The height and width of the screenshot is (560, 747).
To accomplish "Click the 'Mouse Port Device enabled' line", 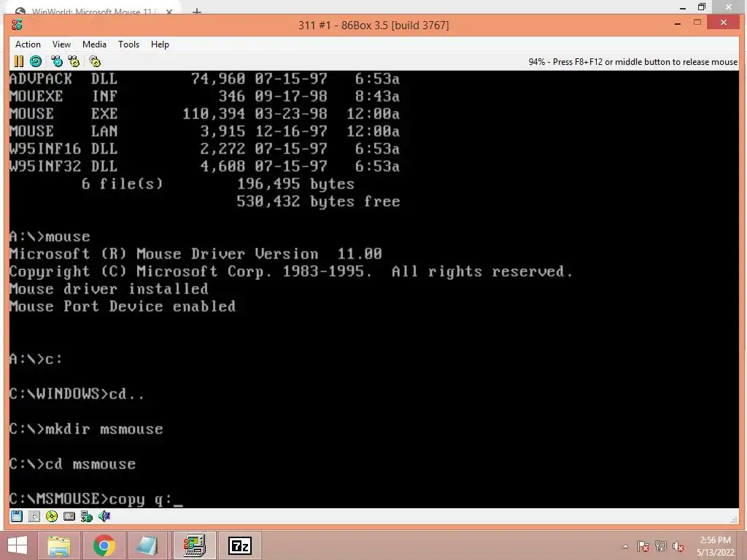I will [123, 306].
